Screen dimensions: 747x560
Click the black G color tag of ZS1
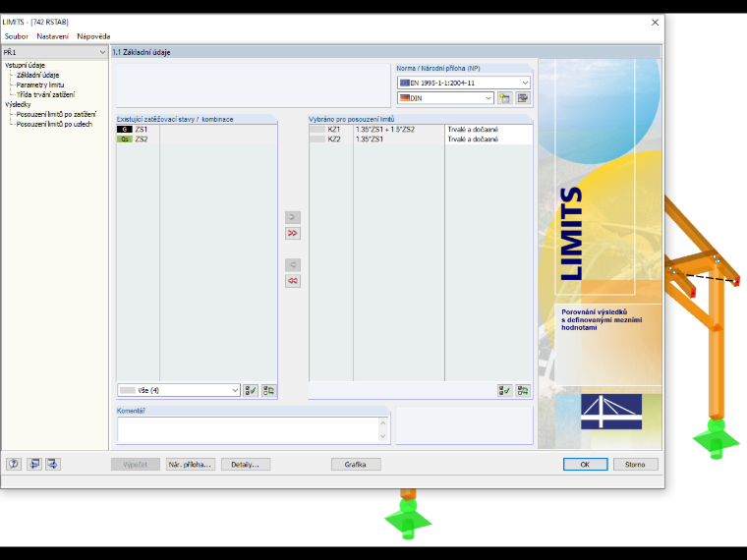pos(125,129)
